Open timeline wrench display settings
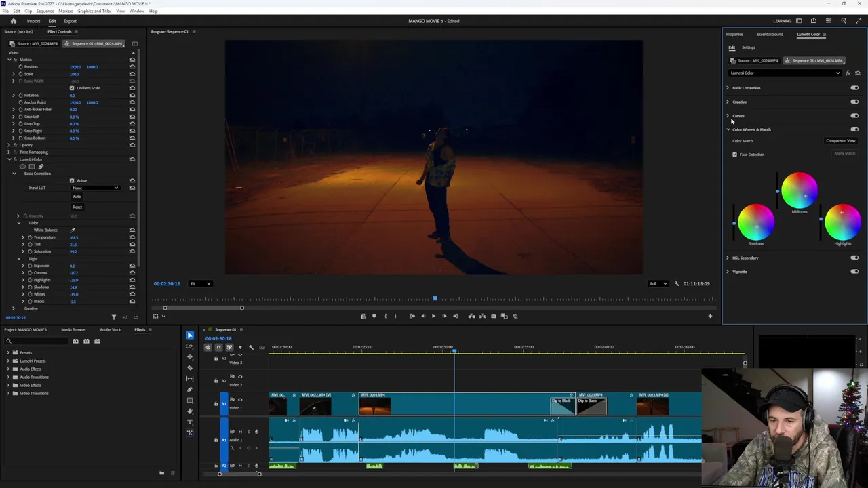 click(251, 348)
